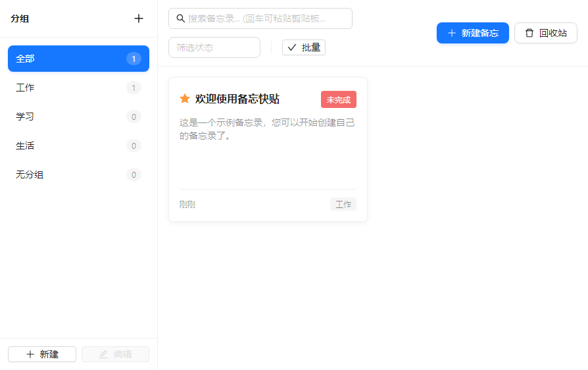The width and height of the screenshot is (588, 370).
Task: Click the magnifier icon in search box
Action: (180, 18)
